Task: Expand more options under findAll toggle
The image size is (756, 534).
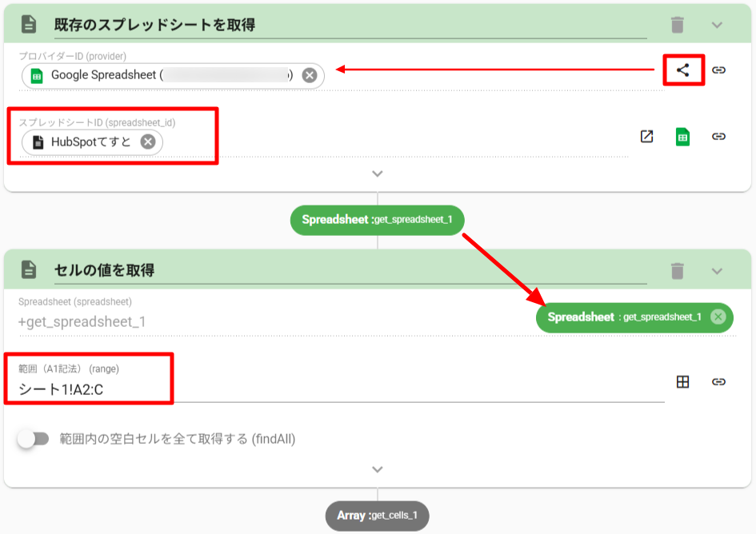Action: click(378, 469)
